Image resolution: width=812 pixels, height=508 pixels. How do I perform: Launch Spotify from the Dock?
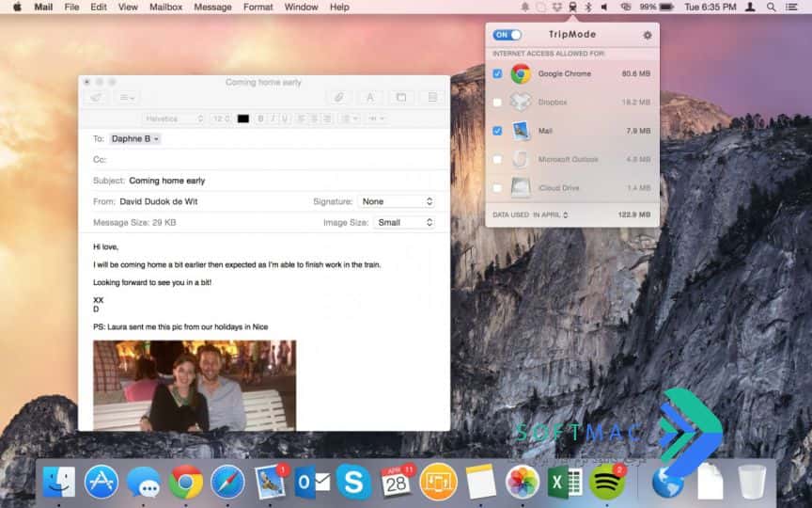(607, 482)
